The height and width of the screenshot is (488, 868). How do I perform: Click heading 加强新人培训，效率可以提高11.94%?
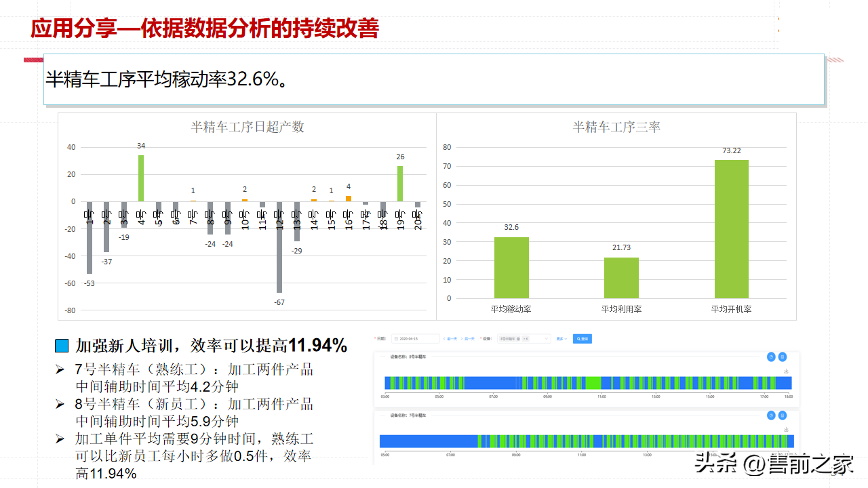tap(212, 346)
